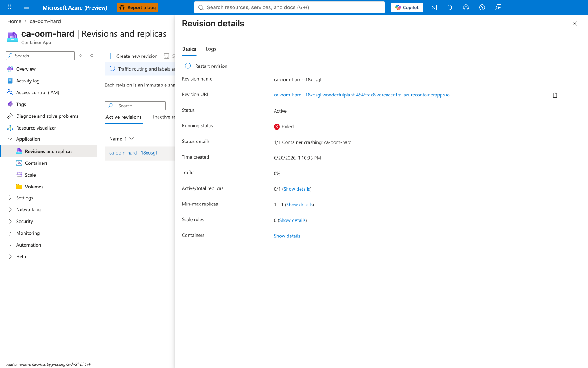Open Cloud Shell icon in top bar
588x368 pixels.
coord(434,7)
